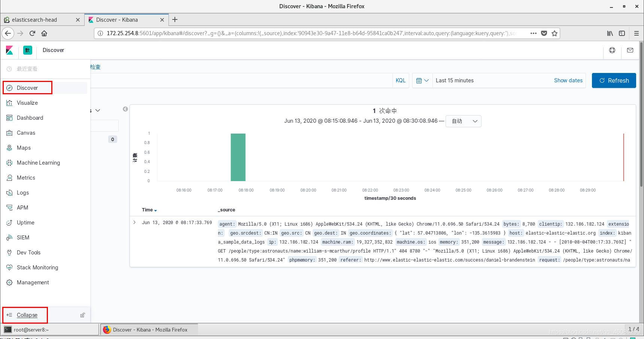Sort by the Time column header
This screenshot has height=339, width=644.
pos(149,210)
